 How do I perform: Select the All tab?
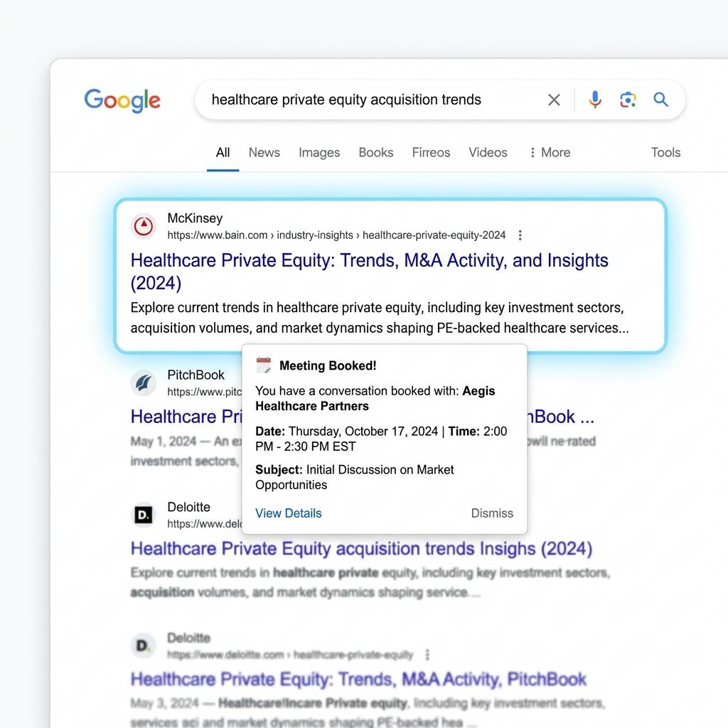(x=223, y=152)
